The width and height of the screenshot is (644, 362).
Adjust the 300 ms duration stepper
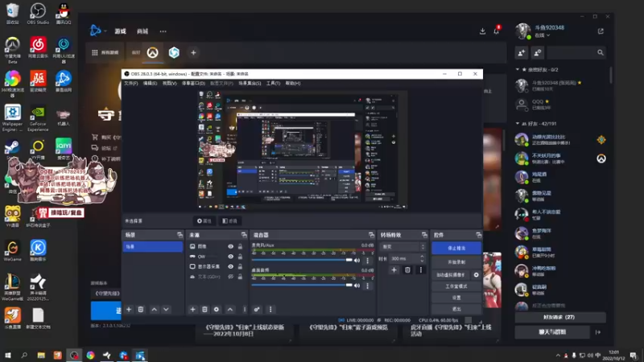coord(422,258)
